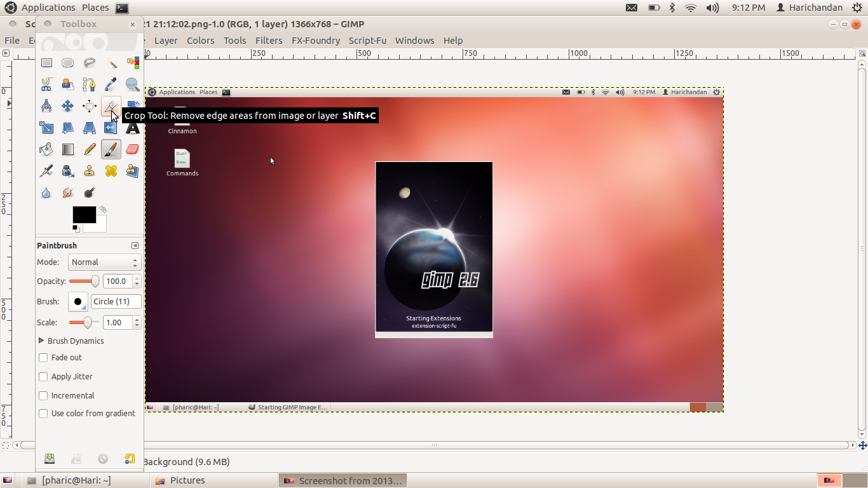
Task: Turn on Use color from gradient
Action: point(43,413)
